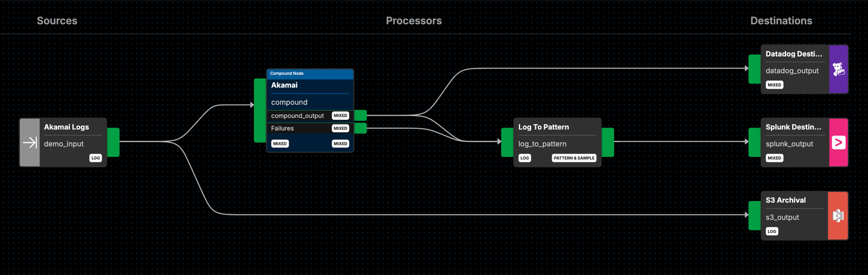The height and width of the screenshot is (275, 868).
Task: Click the log_to_pattern label
Action: tap(542, 144)
